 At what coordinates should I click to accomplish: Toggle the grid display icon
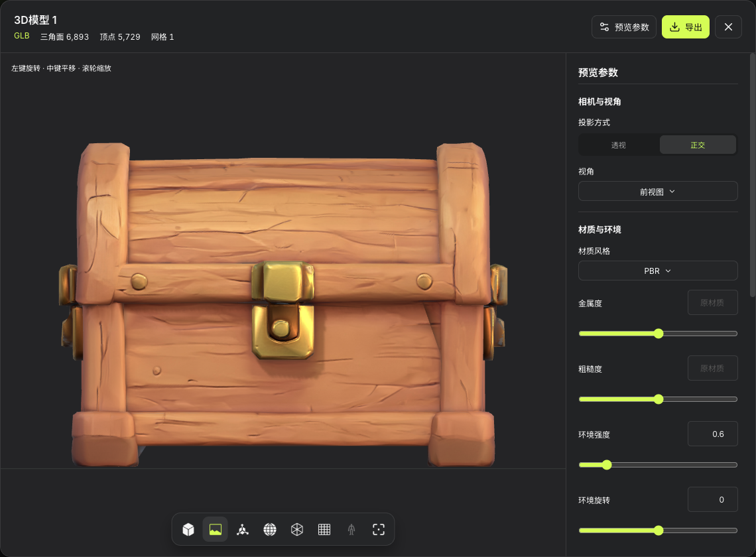tap(324, 530)
